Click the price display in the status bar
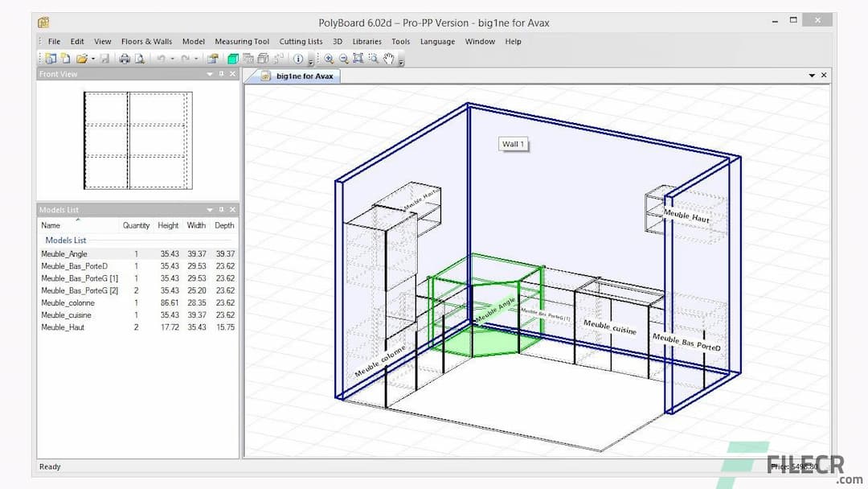Viewport: 868px width, 489px height. [792, 466]
